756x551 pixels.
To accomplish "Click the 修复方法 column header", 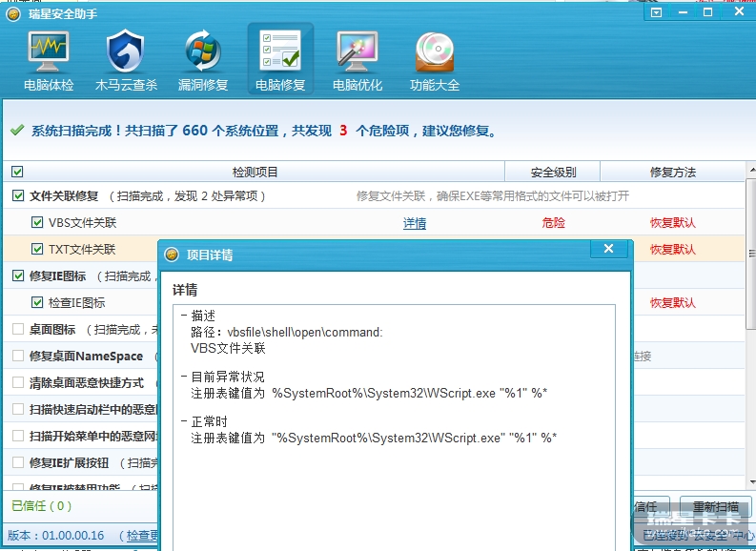I will (673, 173).
